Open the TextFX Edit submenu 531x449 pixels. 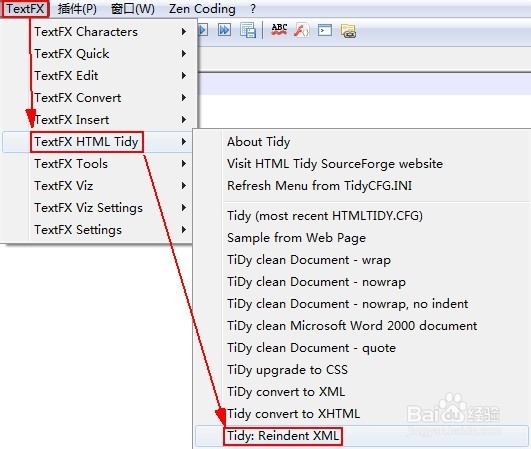(98, 76)
